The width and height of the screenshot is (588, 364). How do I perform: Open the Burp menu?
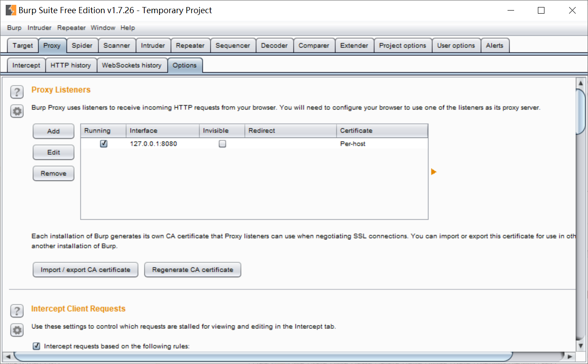pos(14,28)
